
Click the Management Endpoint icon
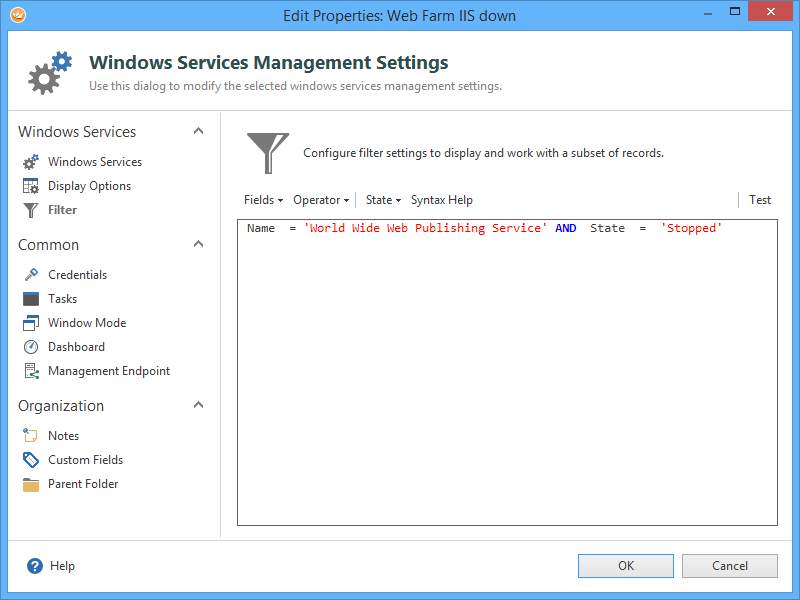[31, 371]
